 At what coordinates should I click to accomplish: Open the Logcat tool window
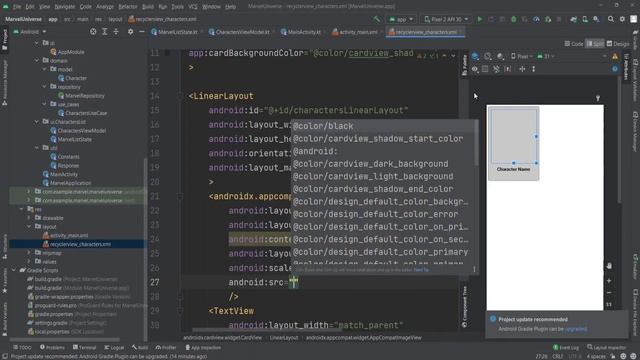pos(114,347)
